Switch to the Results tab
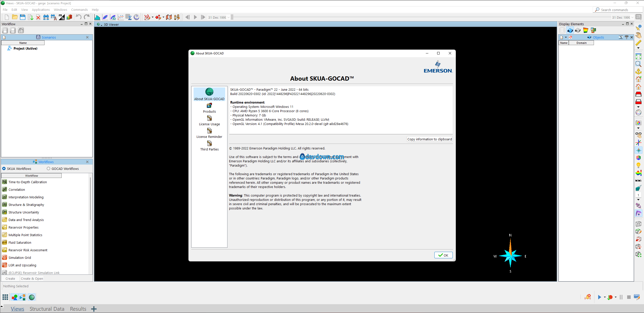Screen dimensions: 644x313 coord(78,309)
